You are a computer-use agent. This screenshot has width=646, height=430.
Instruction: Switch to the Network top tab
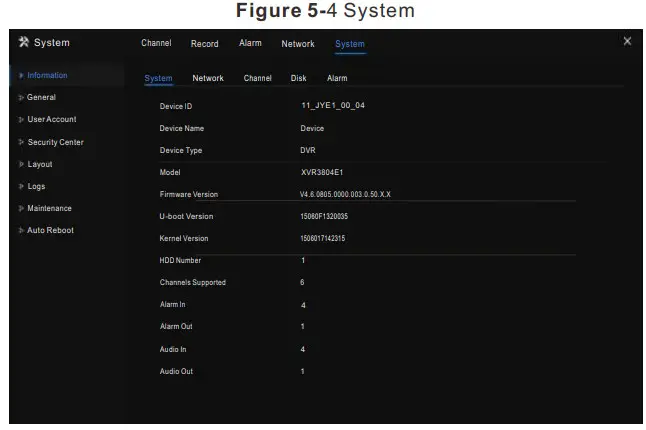point(298,44)
